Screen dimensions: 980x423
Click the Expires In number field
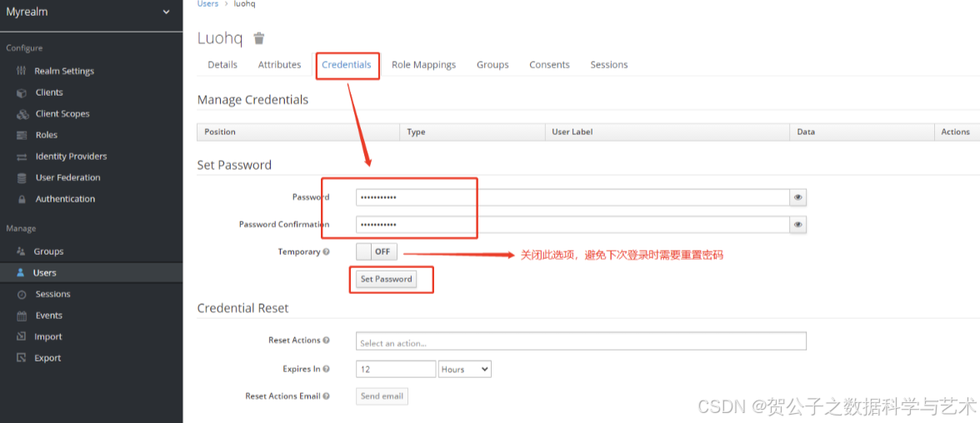coord(396,369)
